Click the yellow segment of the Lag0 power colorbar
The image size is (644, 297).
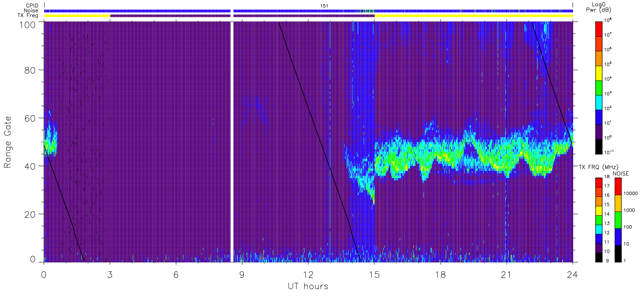pos(599,72)
